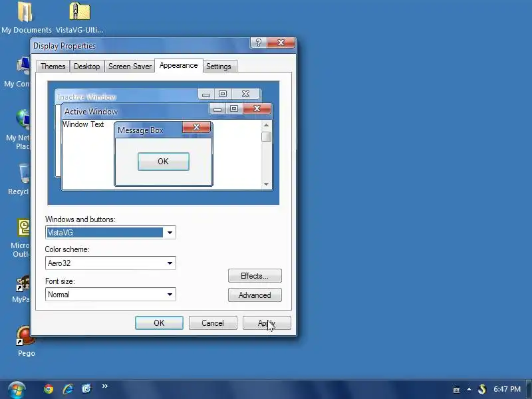The width and height of the screenshot is (532, 399).
Task: Click the keyboard icon in system tray
Action: click(456, 390)
